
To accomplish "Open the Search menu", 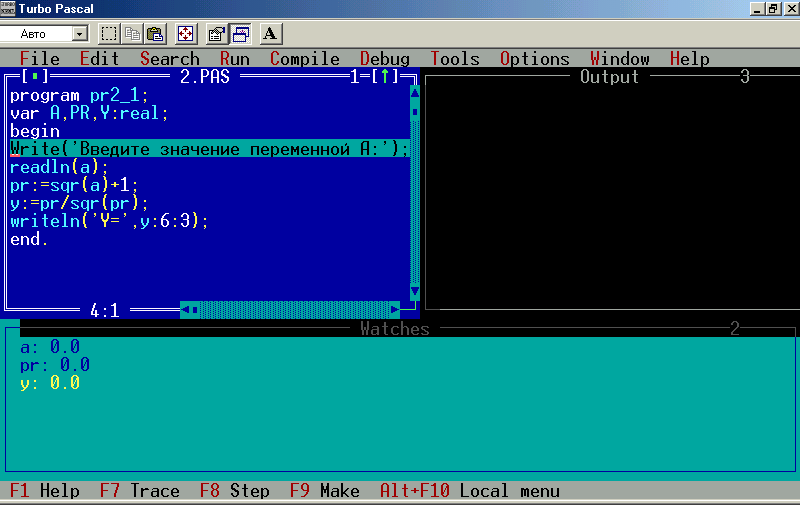I will tap(169, 59).
